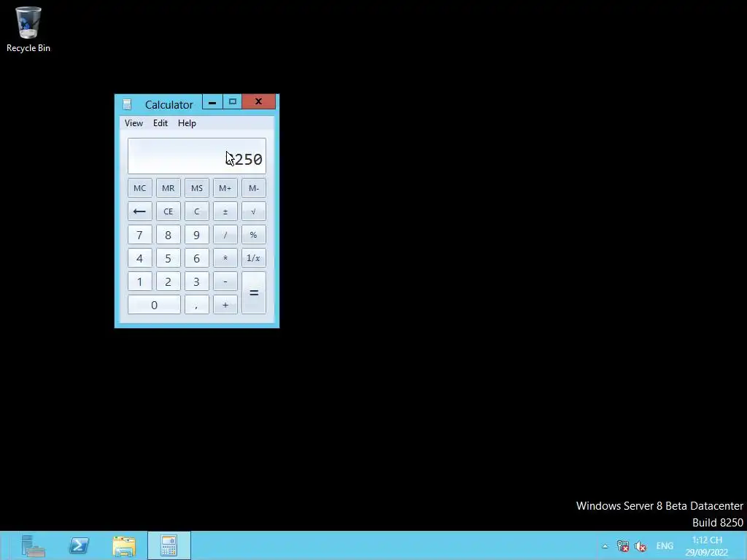
Task: Toggle the sign with ± button
Action: 225,211
